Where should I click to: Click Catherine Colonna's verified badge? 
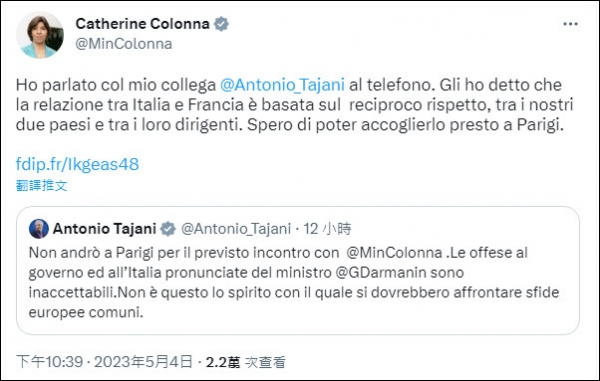(x=221, y=24)
